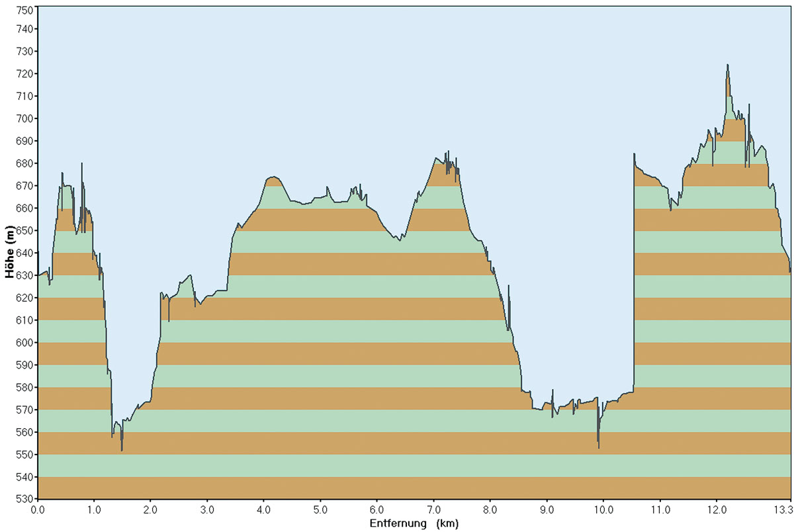Click the rounded summit just past 4.0 km
The height and width of the screenshot is (532, 794).
pos(273,177)
